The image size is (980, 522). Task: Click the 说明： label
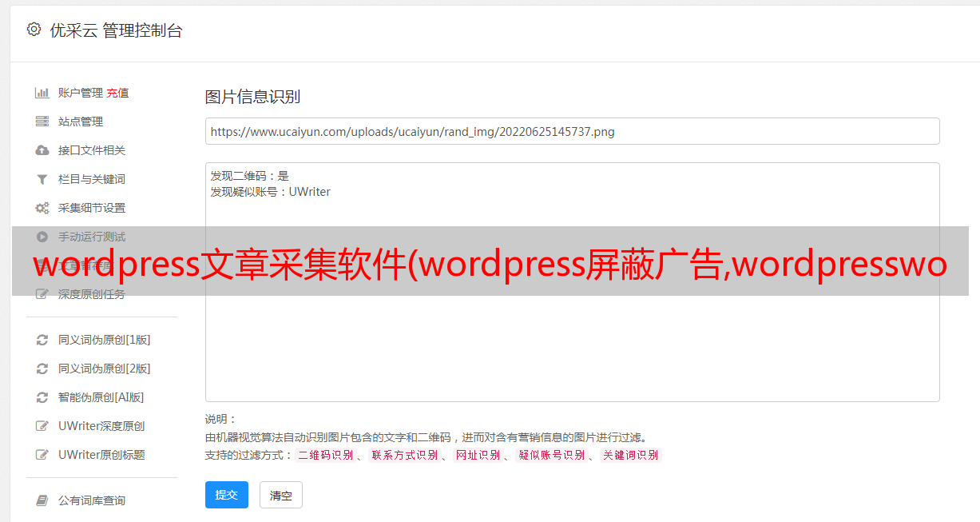221,419
